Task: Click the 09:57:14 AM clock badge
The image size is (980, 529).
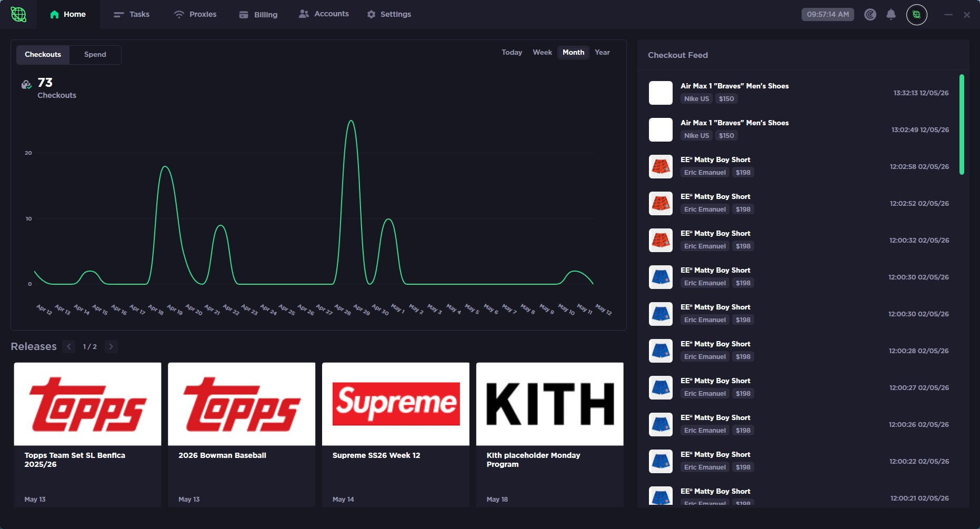Action: coord(828,15)
